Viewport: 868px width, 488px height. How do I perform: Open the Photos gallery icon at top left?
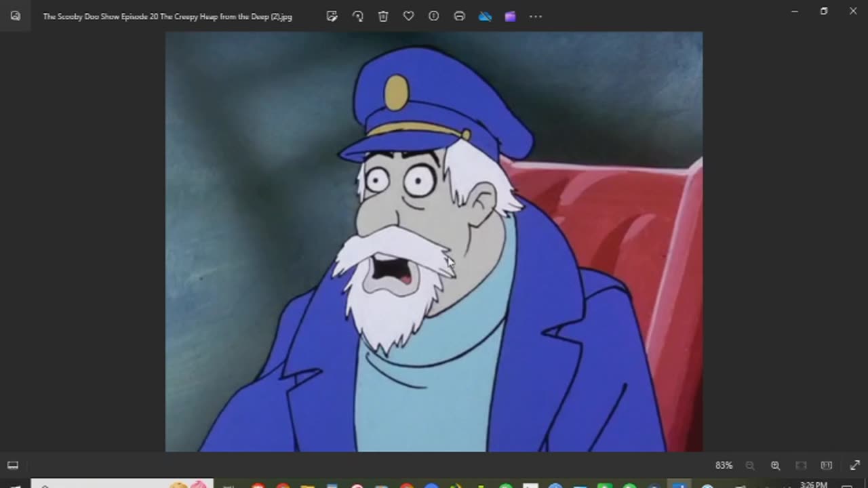(15, 16)
